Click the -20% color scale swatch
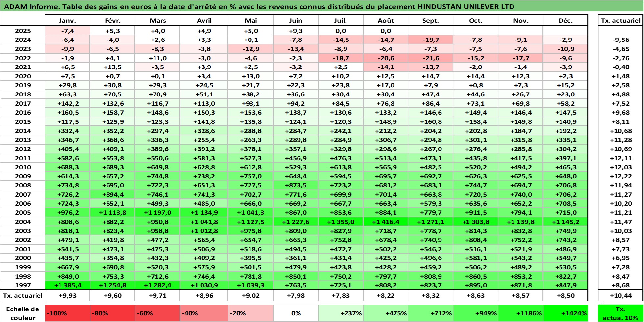The image size is (644, 322). [x=251, y=313]
